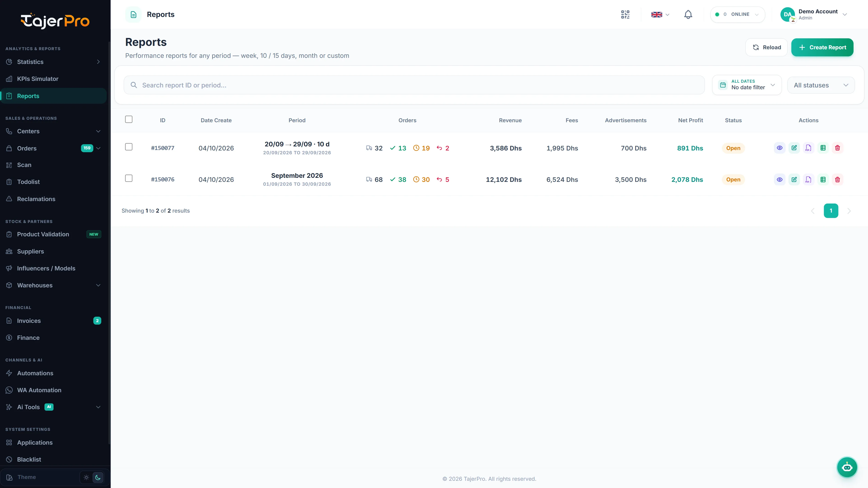
Task: Open the All statuses dropdown
Action: 821,85
